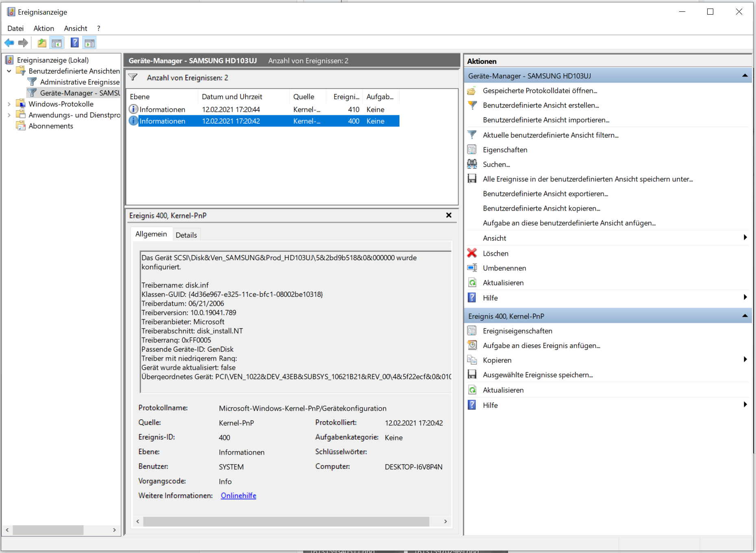This screenshot has width=756, height=553.
Task: Click the binoculars Suchen icon
Action: click(x=472, y=164)
